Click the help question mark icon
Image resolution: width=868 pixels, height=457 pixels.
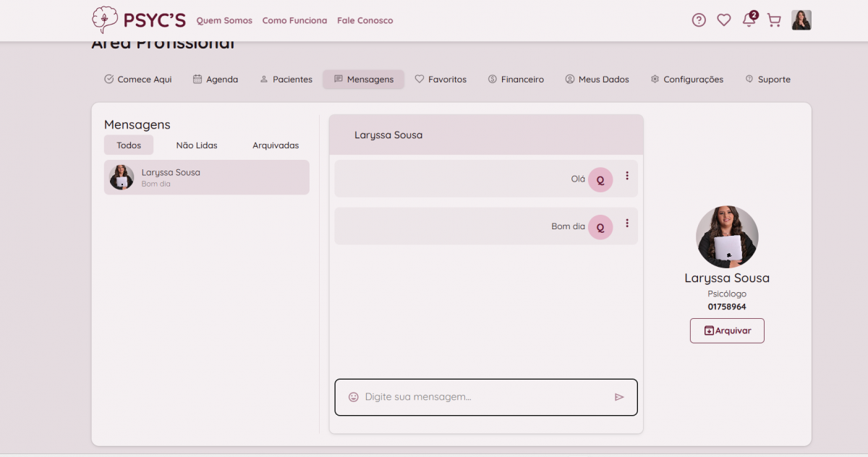tap(699, 20)
